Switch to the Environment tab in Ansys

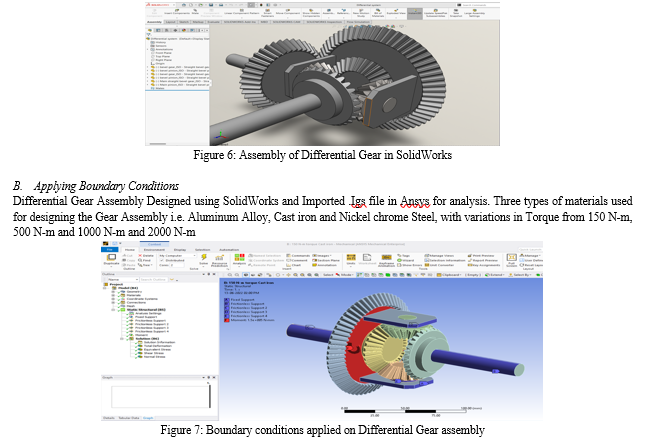point(154,250)
